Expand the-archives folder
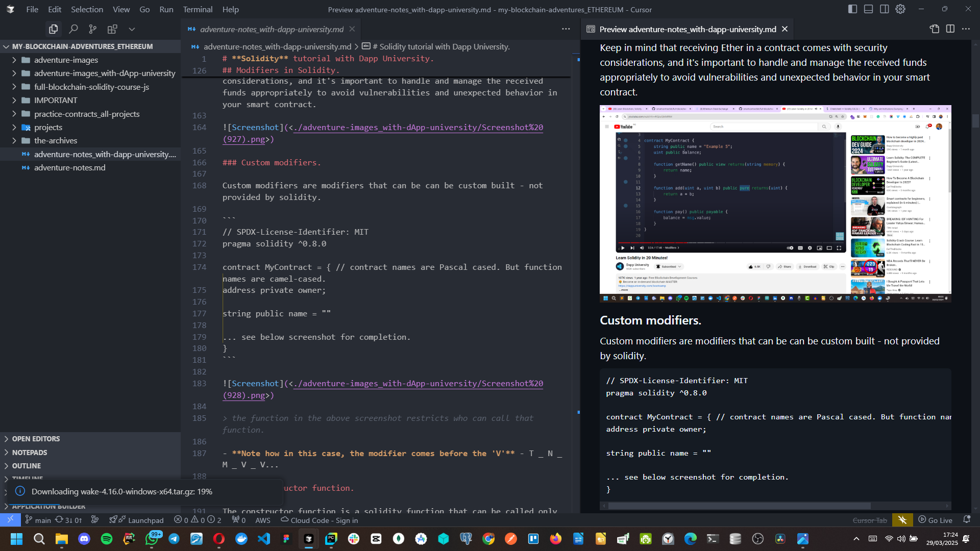 90,140
